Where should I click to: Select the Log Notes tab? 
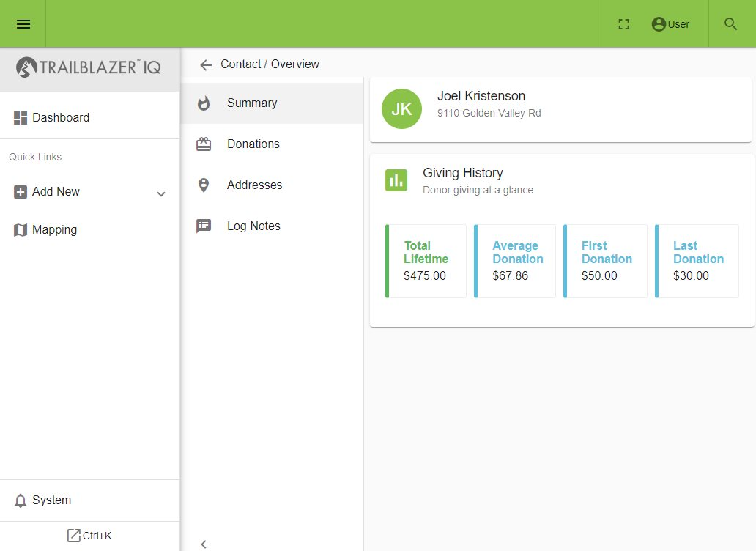click(272, 226)
